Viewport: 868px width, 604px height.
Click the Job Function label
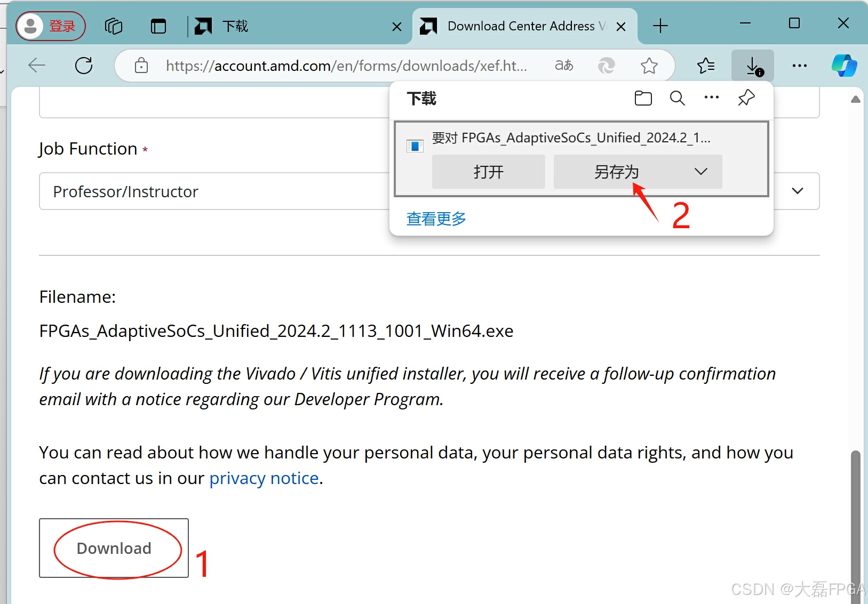[88, 149]
